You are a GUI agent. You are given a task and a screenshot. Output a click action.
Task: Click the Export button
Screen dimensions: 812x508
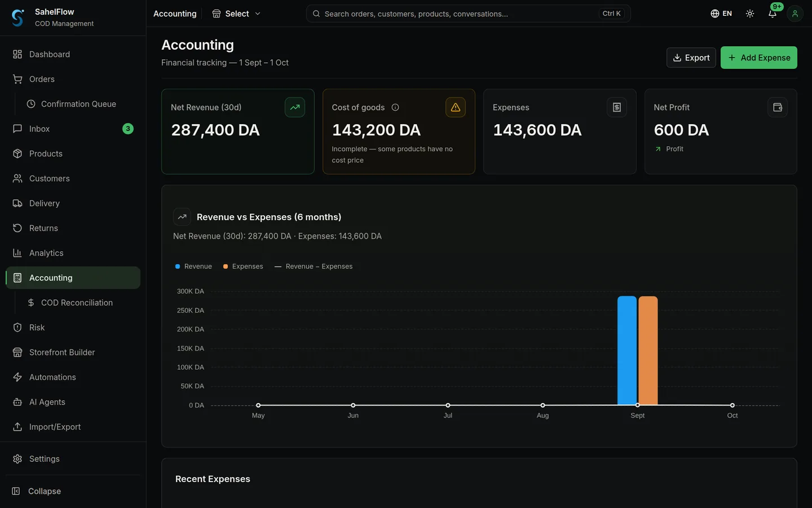point(691,58)
